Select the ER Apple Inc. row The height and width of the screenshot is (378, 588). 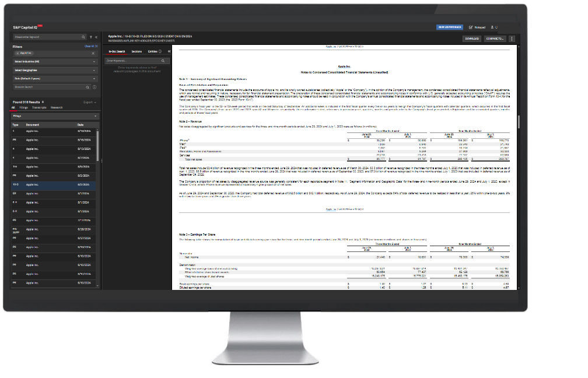[54, 194]
